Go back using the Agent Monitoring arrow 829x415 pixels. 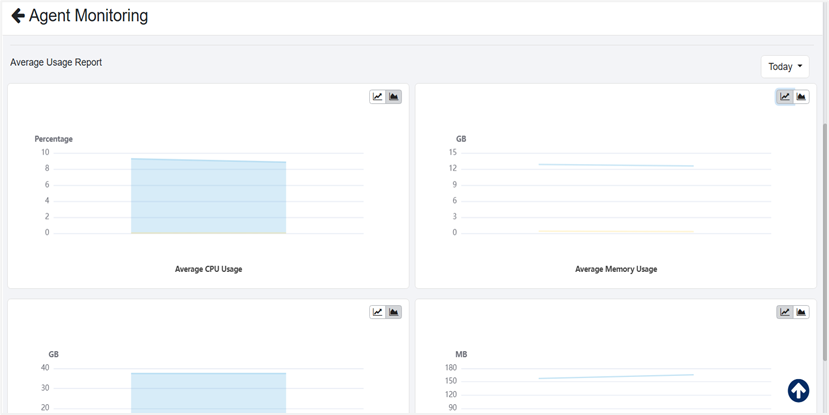coord(17,16)
